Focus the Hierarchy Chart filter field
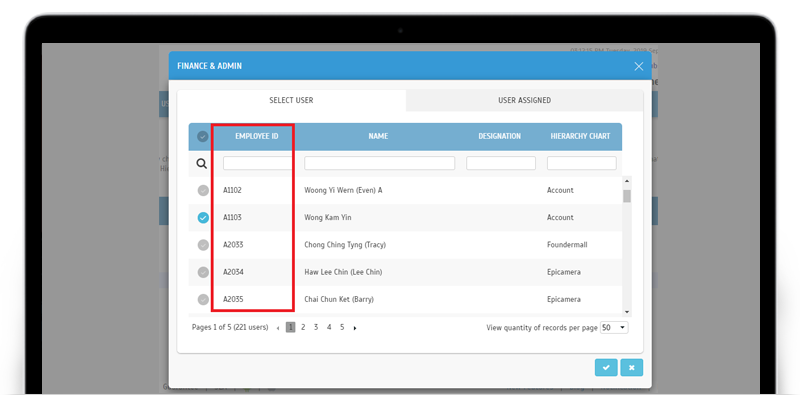This screenshot has height=395, width=800. point(582,163)
